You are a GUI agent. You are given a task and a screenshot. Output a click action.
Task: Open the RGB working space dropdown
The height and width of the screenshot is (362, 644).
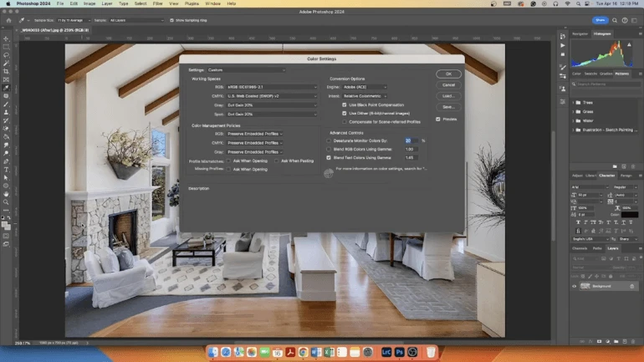pyautogui.click(x=272, y=87)
